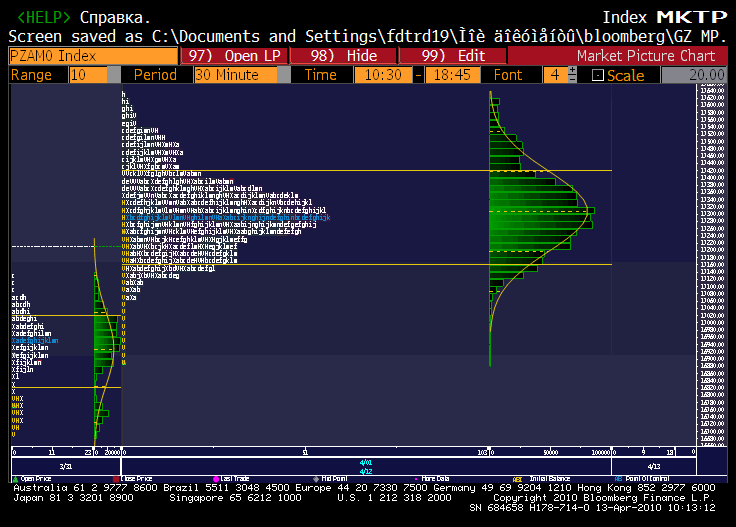The width and height of the screenshot is (736, 527).
Task: Click the Point Of Control legend icon
Action: click(x=620, y=478)
